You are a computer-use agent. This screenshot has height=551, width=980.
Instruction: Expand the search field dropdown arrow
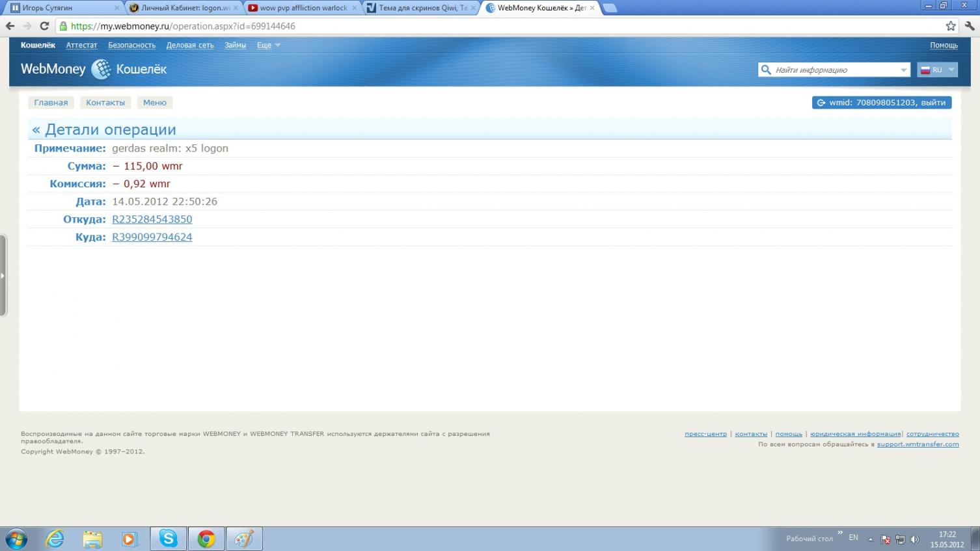click(903, 70)
